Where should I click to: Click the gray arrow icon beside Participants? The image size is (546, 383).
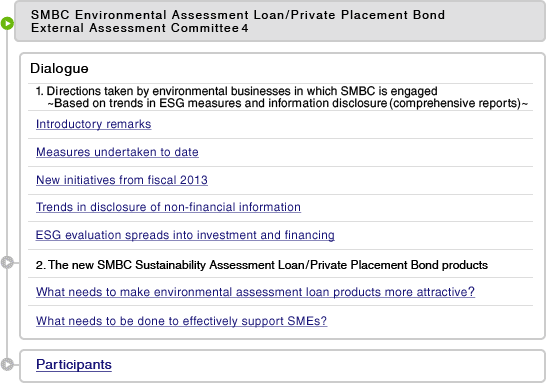pos(7,364)
